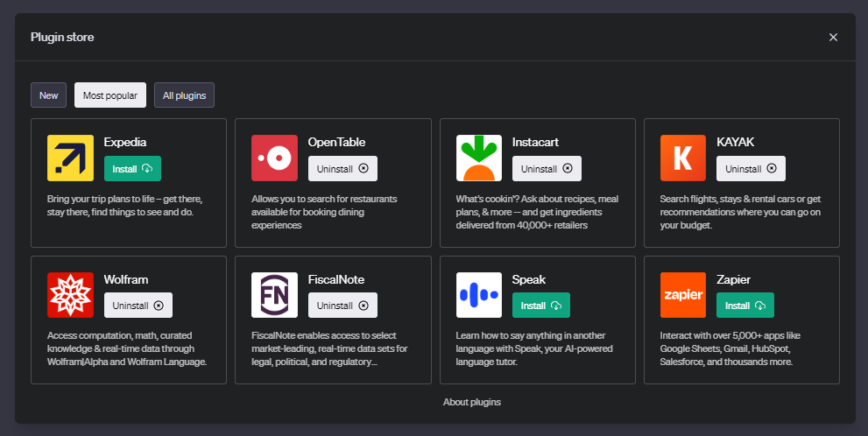Open the About plugins link
868x436 pixels.
(471, 402)
